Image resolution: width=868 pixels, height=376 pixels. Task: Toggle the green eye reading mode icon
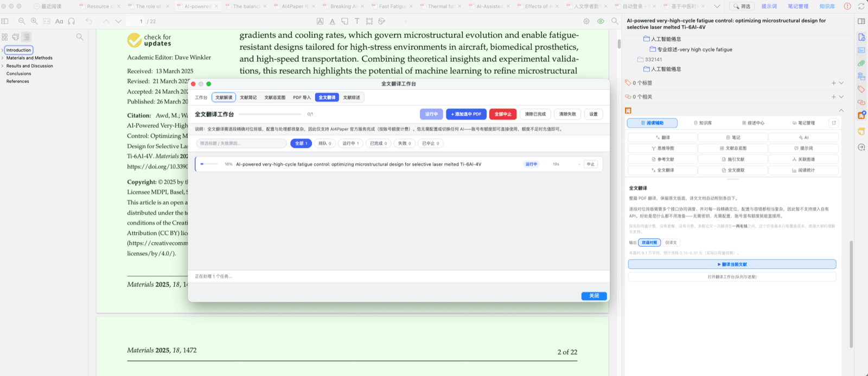pos(601,21)
